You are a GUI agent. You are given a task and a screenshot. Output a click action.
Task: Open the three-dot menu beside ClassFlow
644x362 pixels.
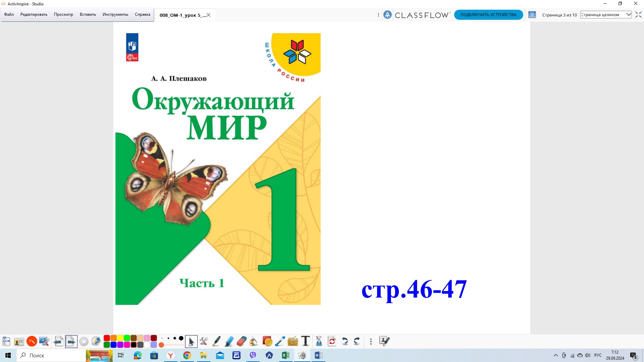[378, 15]
